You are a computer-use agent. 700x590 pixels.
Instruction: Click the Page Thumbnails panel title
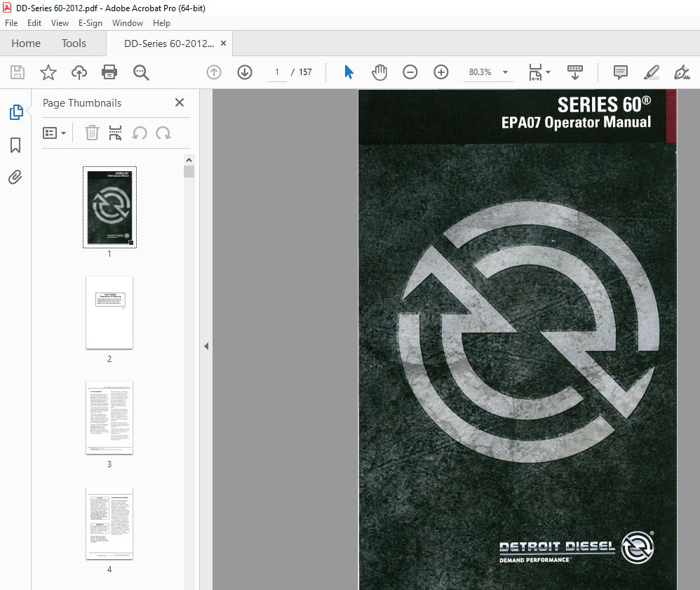[x=82, y=102]
